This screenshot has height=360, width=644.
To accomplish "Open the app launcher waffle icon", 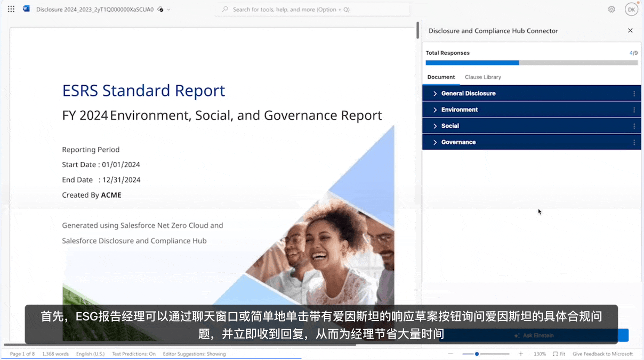I will point(11,9).
